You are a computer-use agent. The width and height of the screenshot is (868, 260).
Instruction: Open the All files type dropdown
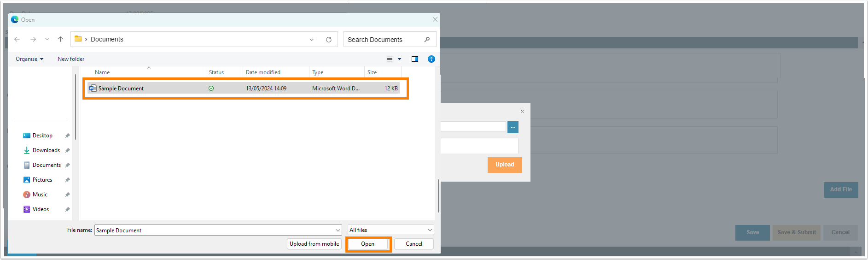click(x=390, y=230)
